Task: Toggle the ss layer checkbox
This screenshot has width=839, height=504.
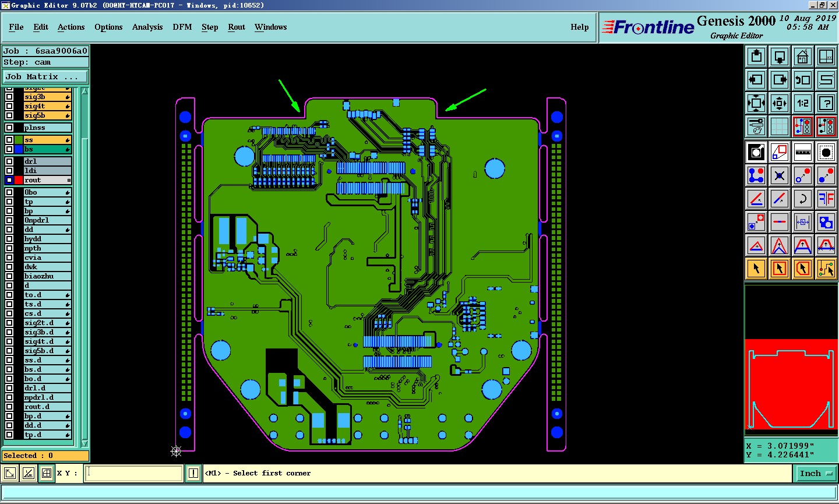Action: click(x=9, y=140)
